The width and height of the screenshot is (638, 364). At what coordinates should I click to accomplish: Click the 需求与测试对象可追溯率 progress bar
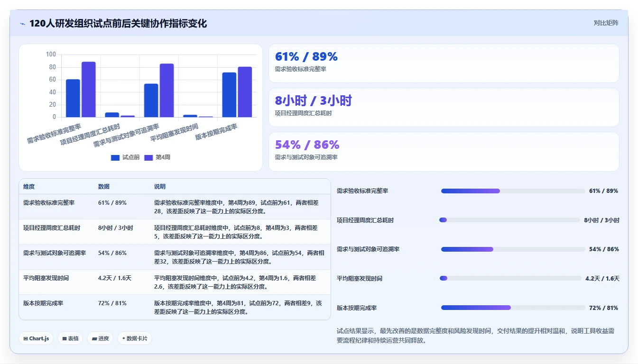click(513, 249)
